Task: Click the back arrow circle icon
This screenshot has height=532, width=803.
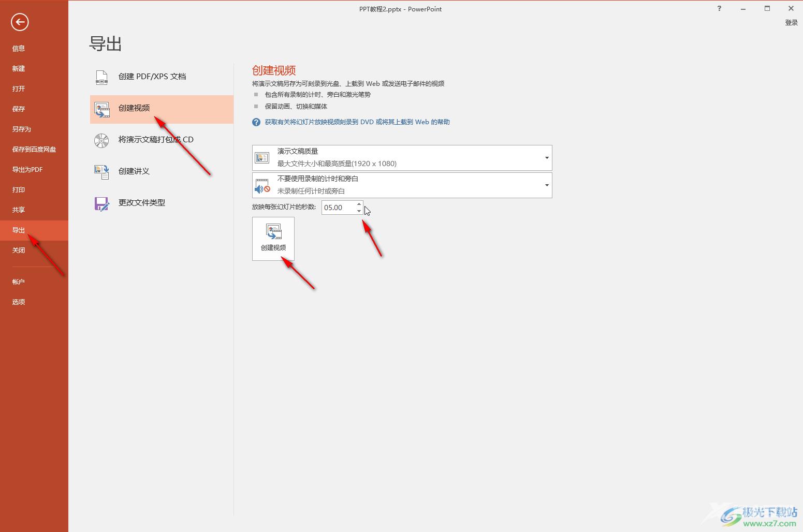Action: [x=20, y=22]
